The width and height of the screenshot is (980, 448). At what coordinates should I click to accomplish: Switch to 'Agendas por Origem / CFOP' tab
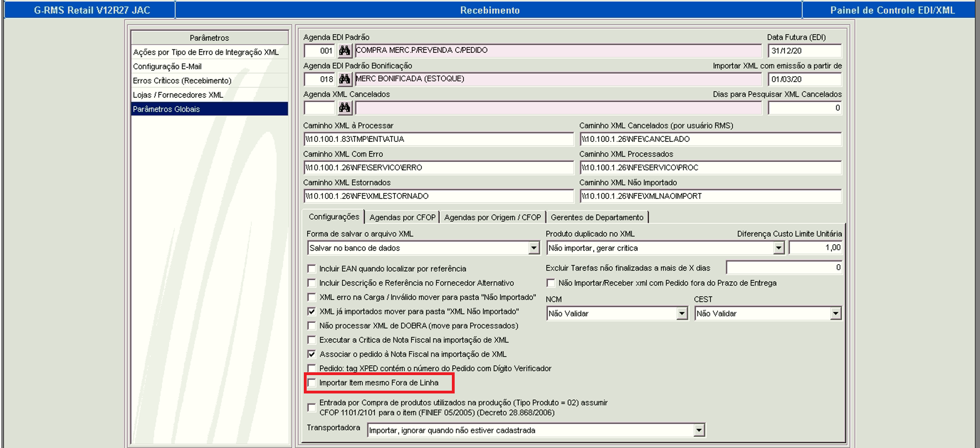[x=493, y=218]
